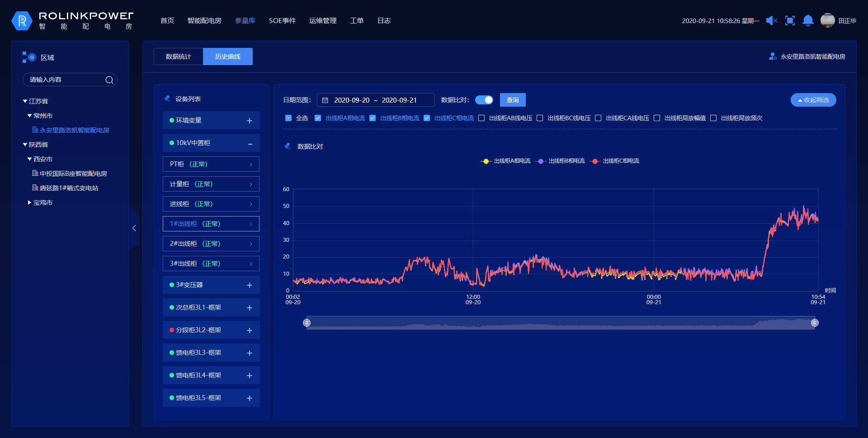
Task: Click the mute speaker icon
Action: pos(771,21)
